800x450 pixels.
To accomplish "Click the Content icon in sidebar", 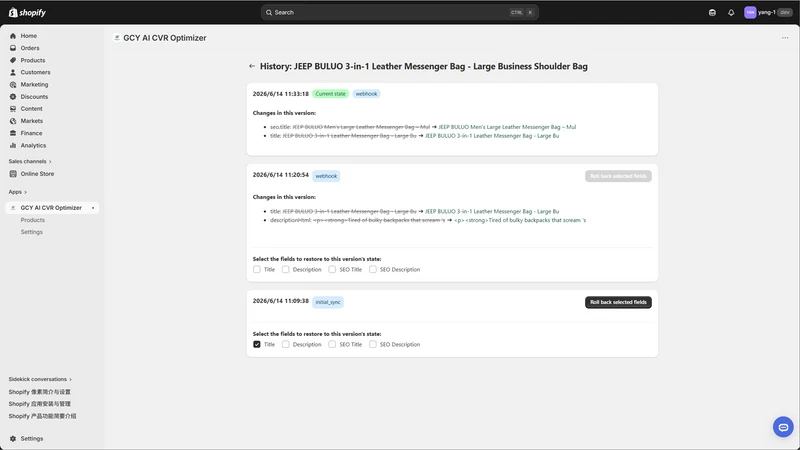I will click(x=13, y=109).
